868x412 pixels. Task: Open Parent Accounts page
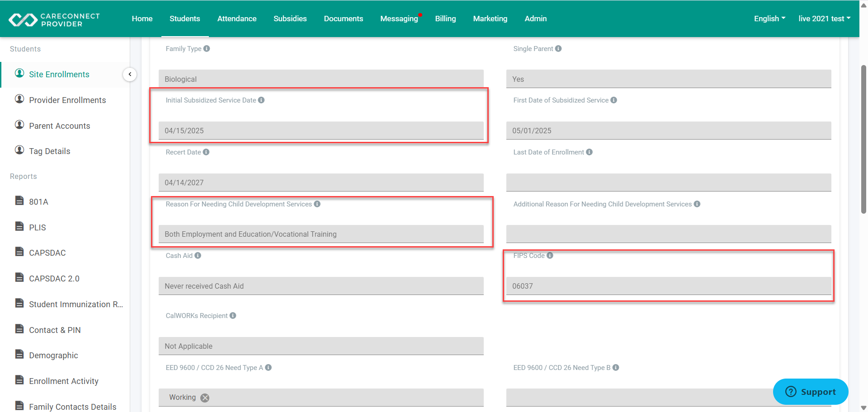click(60, 126)
